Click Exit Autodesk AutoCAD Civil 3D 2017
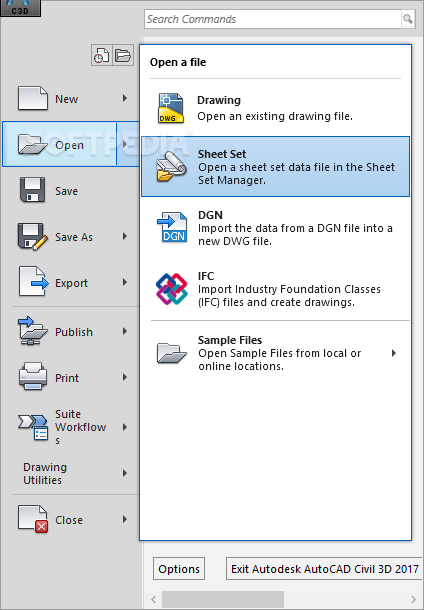Image resolution: width=424 pixels, height=610 pixels. pos(325,569)
